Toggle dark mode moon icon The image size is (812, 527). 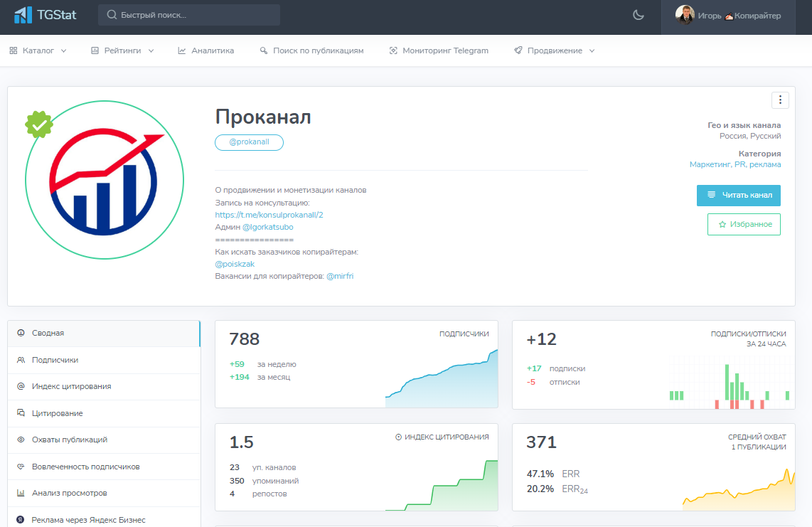pos(639,15)
